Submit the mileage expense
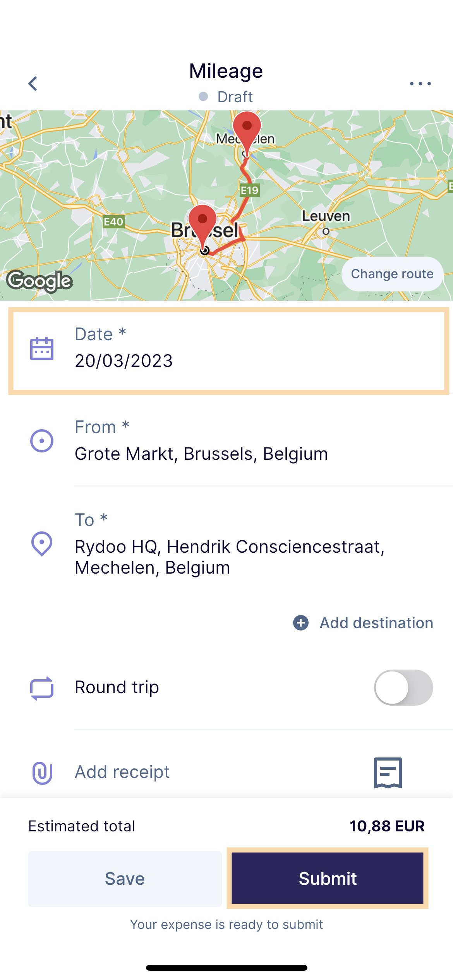 point(328,879)
